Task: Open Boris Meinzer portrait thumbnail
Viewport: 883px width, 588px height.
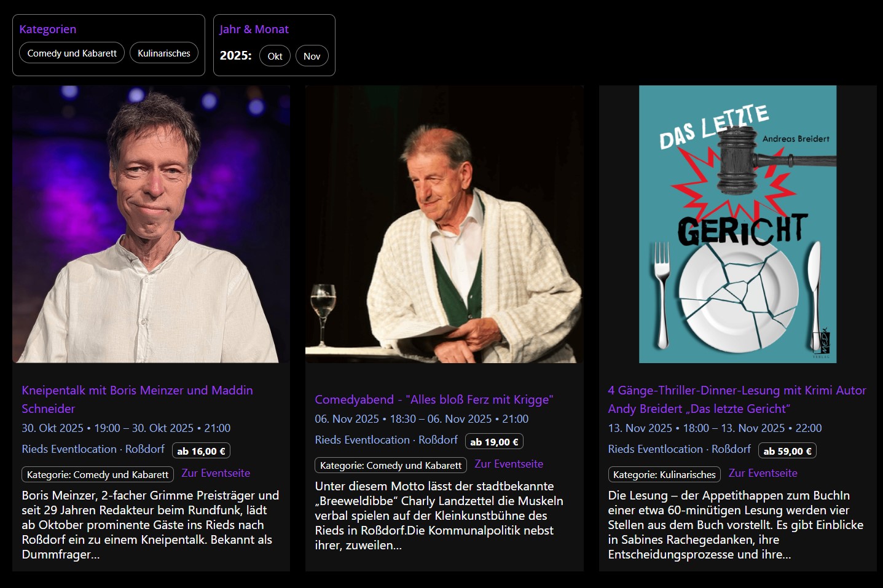Action: tap(151, 224)
